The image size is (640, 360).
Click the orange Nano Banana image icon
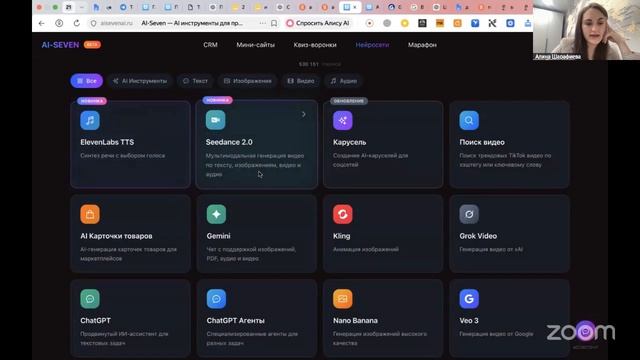pyautogui.click(x=342, y=299)
